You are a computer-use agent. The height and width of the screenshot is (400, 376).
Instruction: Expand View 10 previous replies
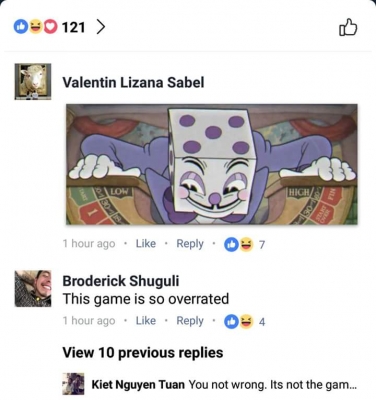coord(143,353)
